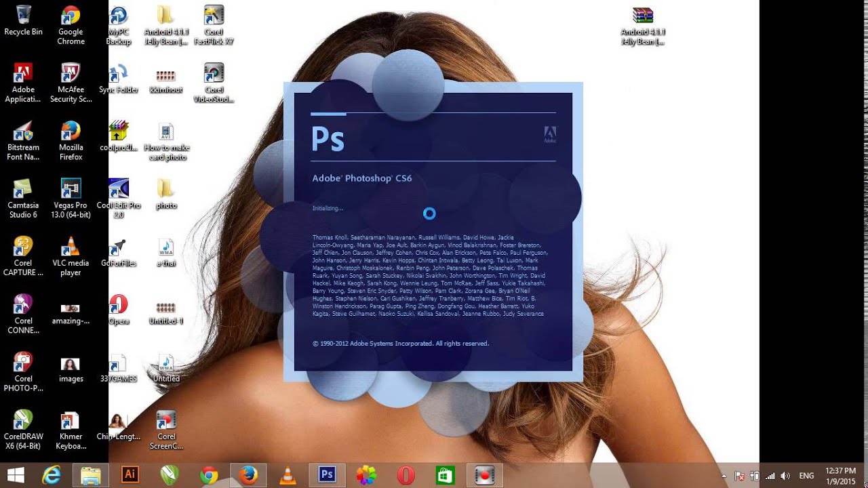The image size is (868, 488).
Task: Select the McAfee Security Scan shortcut
Action: click(x=71, y=83)
